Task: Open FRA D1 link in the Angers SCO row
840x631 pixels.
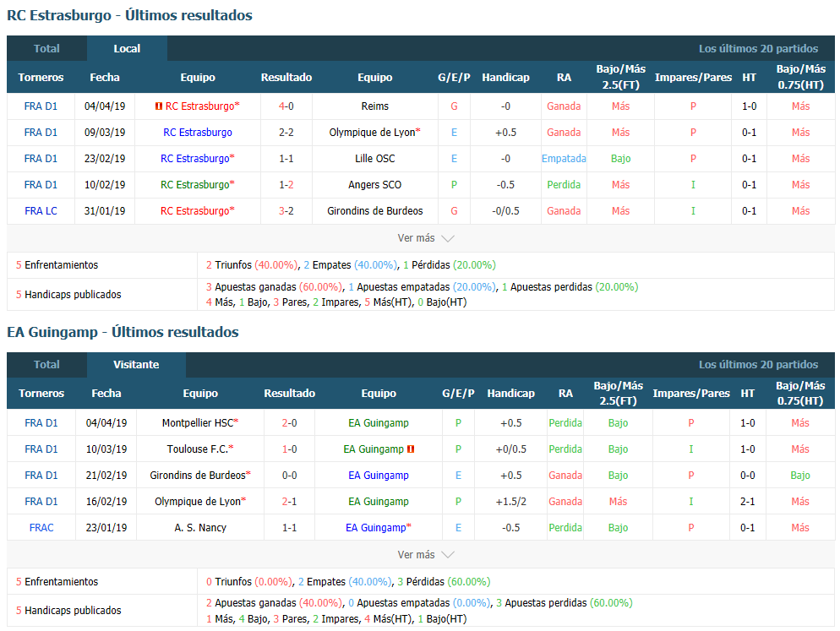Action: tap(41, 185)
